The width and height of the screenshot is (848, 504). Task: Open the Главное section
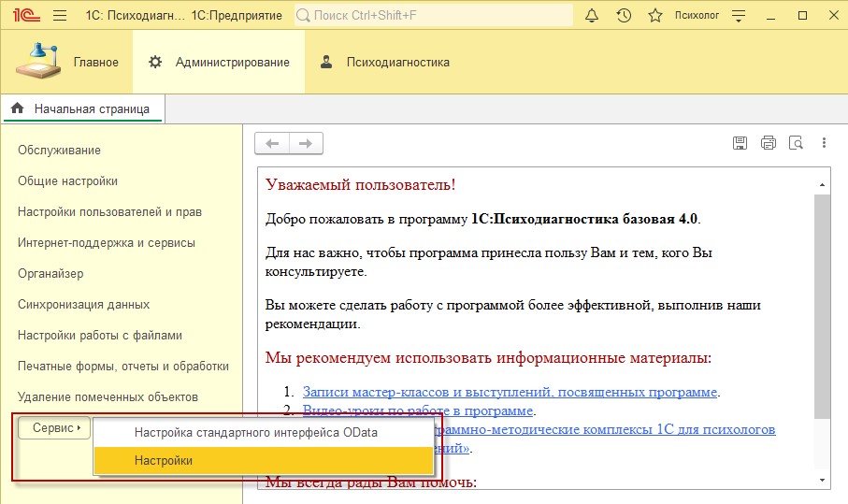(x=95, y=63)
